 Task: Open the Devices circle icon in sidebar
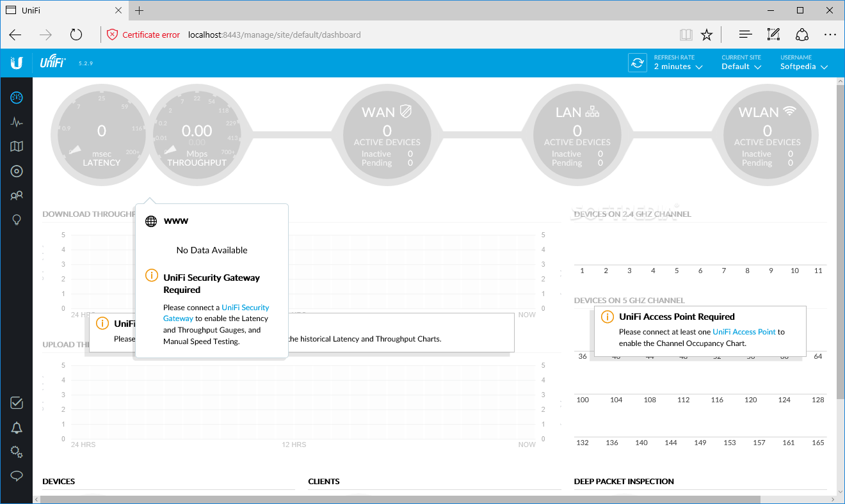point(17,171)
